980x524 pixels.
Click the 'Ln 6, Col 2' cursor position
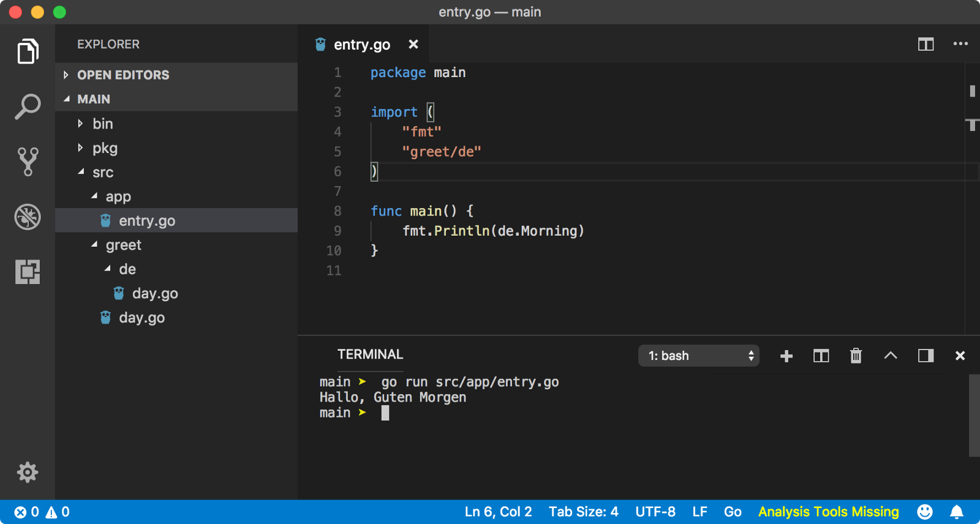click(x=498, y=512)
